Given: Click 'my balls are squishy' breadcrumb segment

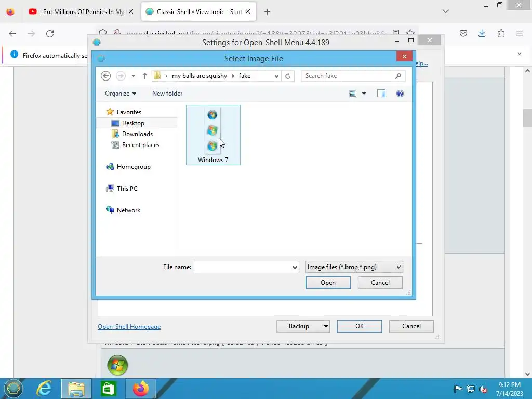Looking at the screenshot, I should click(x=199, y=76).
